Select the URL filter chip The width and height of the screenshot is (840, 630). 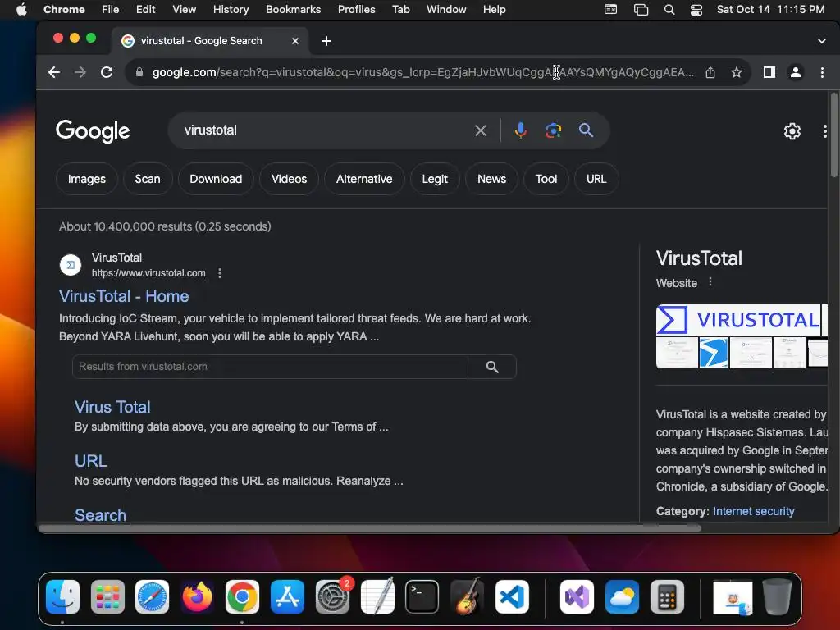(x=596, y=179)
